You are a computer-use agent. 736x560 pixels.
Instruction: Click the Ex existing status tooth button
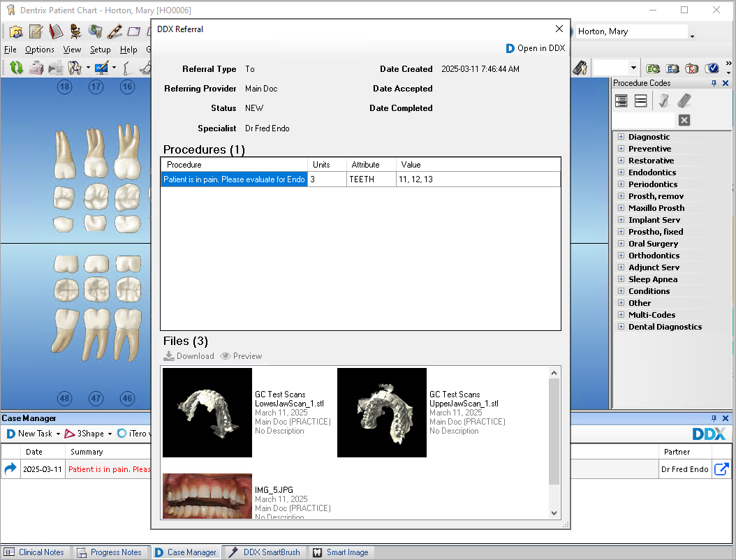pyautogui.click(x=672, y=68)
